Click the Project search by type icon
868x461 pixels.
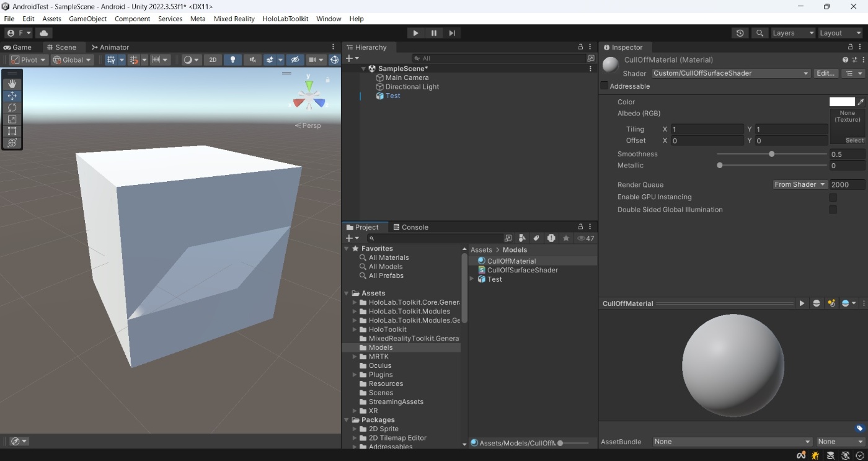522,238
